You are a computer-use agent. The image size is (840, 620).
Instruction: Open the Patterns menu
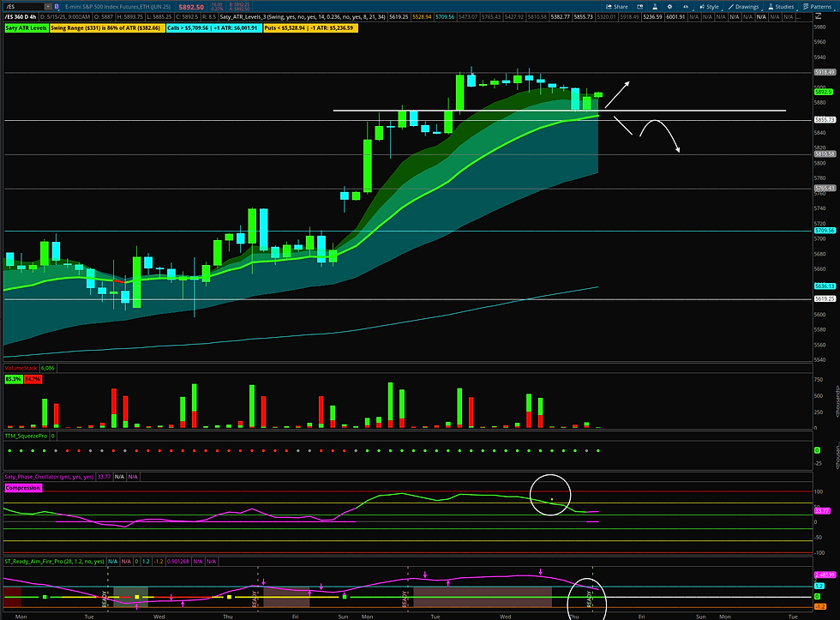[818, 6]
